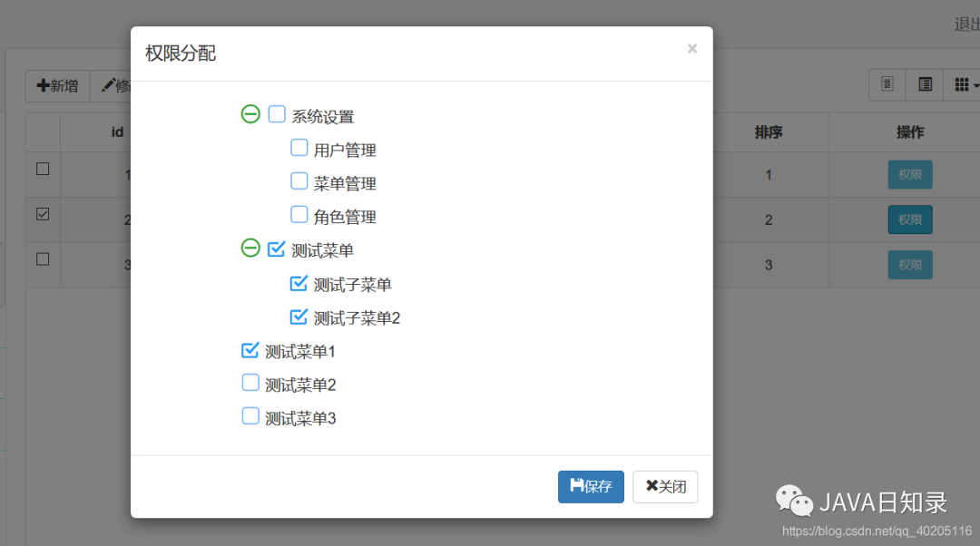Uncheck the 测试菜单1 checkbox
Viewport: 980px width, 546px height.
coord(250,350)
